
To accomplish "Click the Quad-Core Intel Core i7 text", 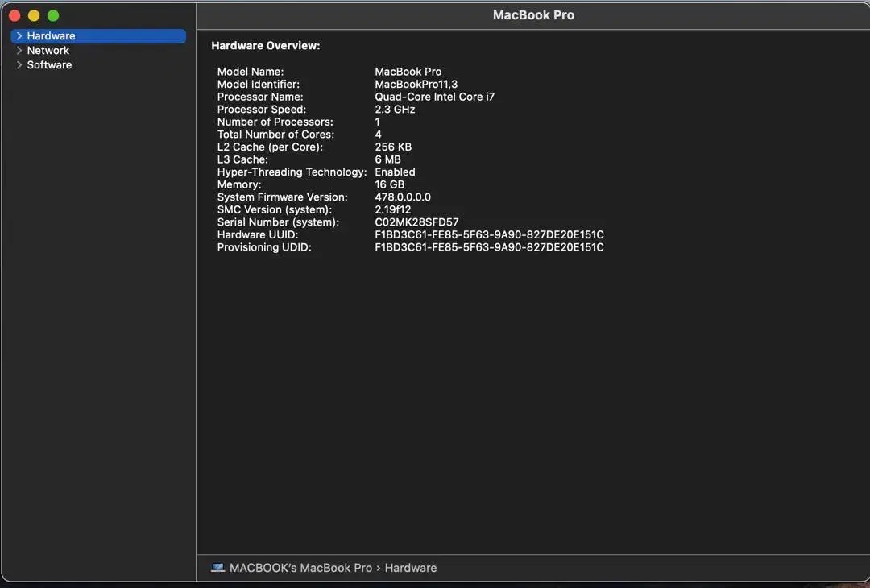I will pyautogui.click(x=434, y=97).
